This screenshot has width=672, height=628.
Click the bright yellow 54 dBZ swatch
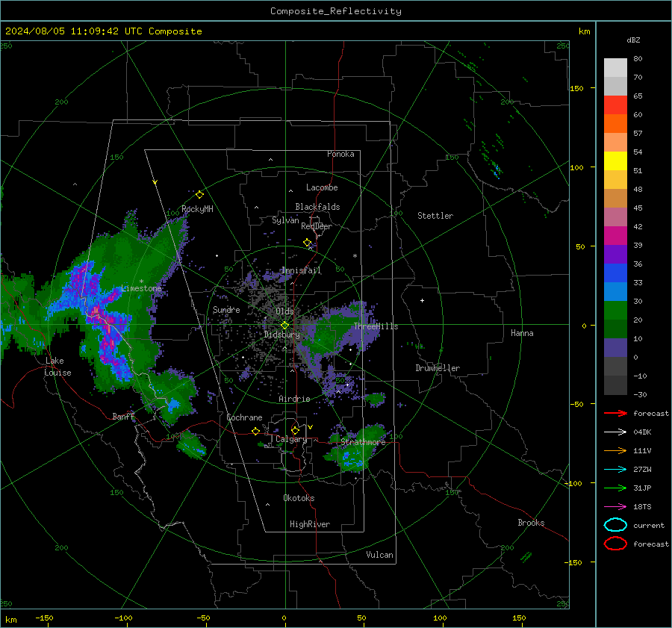(615, 161)
